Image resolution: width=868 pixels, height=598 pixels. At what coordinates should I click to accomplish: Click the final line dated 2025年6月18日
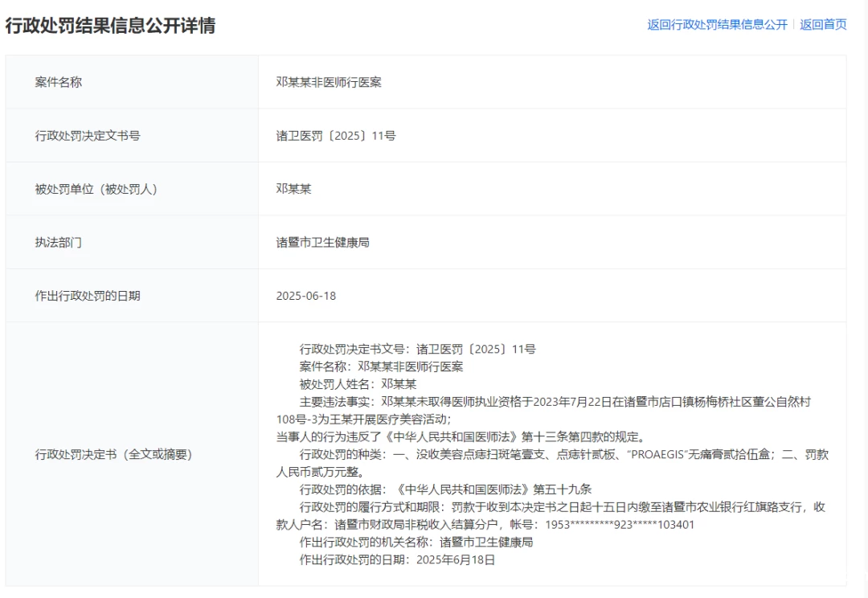pos(397,560)
